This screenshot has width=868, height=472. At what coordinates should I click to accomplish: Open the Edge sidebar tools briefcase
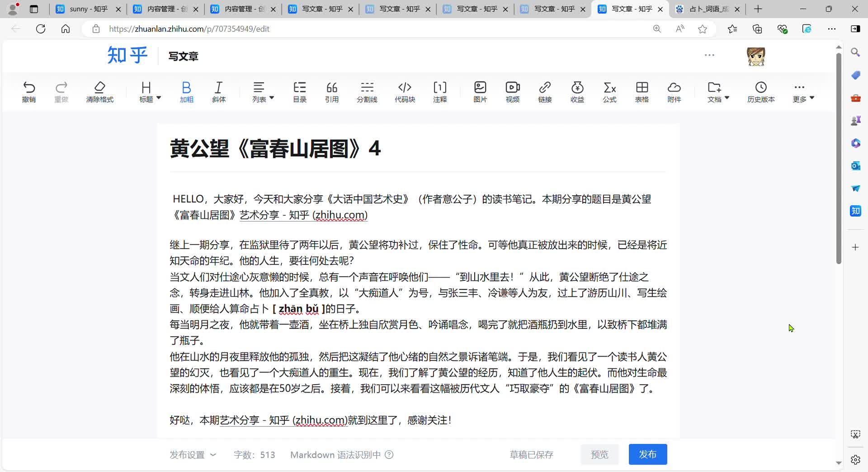point(855,98)
